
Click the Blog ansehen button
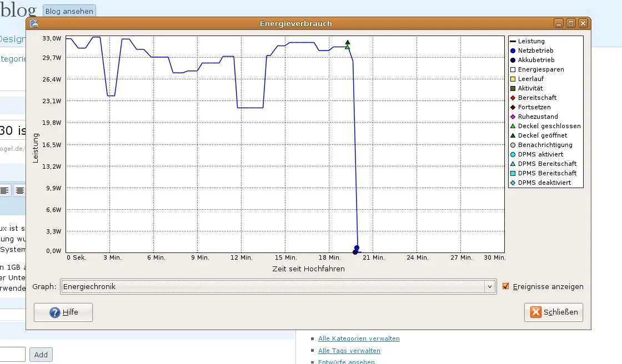[x=69, y=11]
